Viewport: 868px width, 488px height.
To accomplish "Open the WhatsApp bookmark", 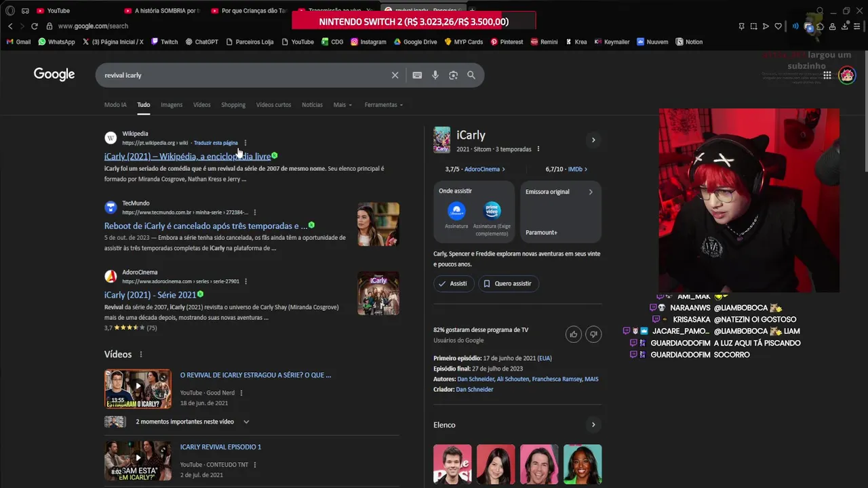I will [56, 42].
